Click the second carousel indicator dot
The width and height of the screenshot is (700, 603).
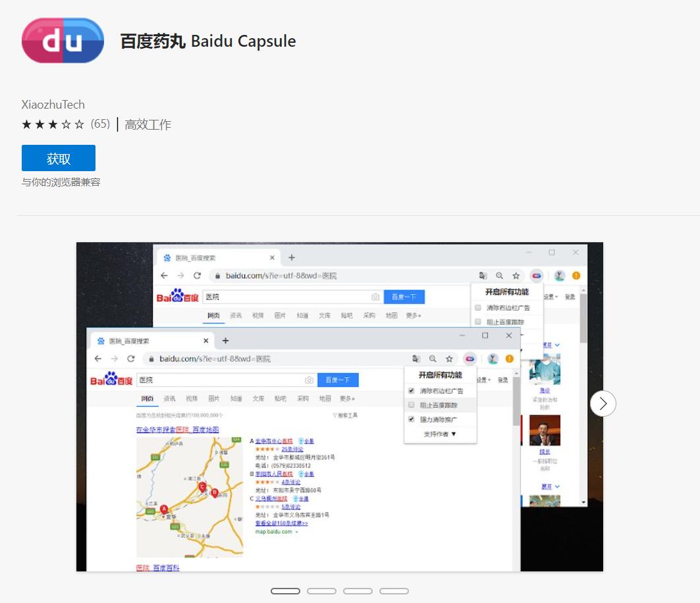pyautogui.click(x=321, y=591)
